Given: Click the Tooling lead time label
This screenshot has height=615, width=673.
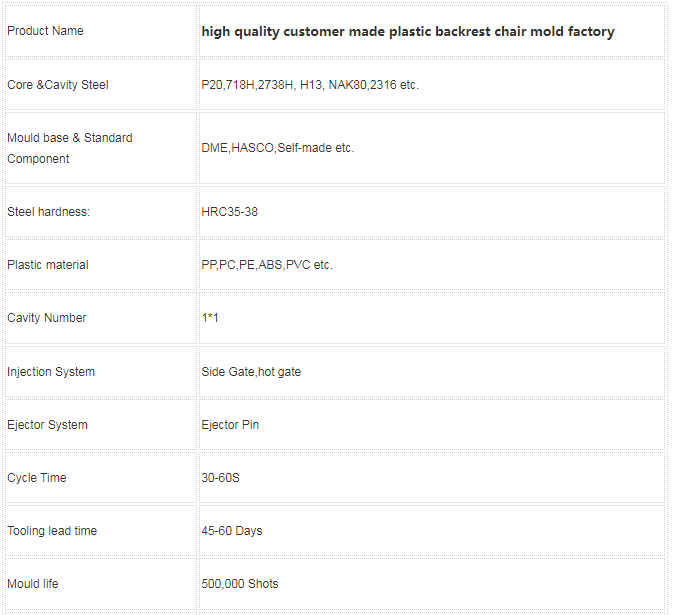Looking at the screenshot, I should (52, 531).
